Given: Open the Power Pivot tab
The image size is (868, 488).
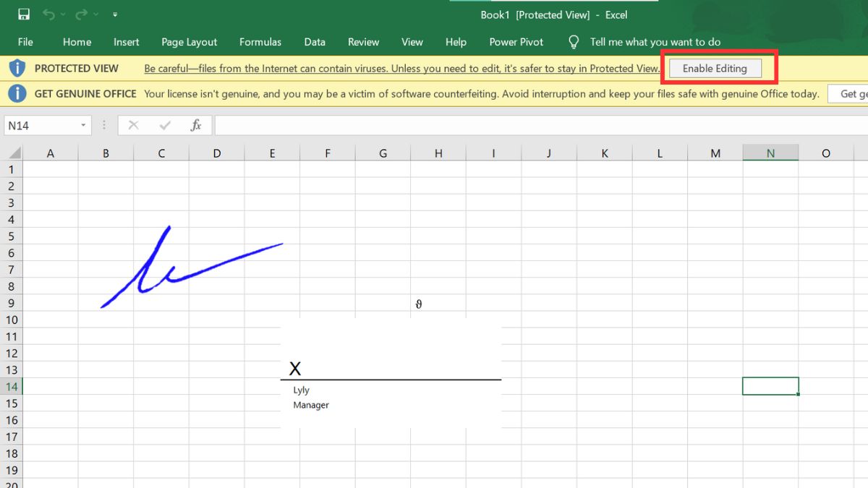Looking at the screenshot, I should [x=516, y=42].
